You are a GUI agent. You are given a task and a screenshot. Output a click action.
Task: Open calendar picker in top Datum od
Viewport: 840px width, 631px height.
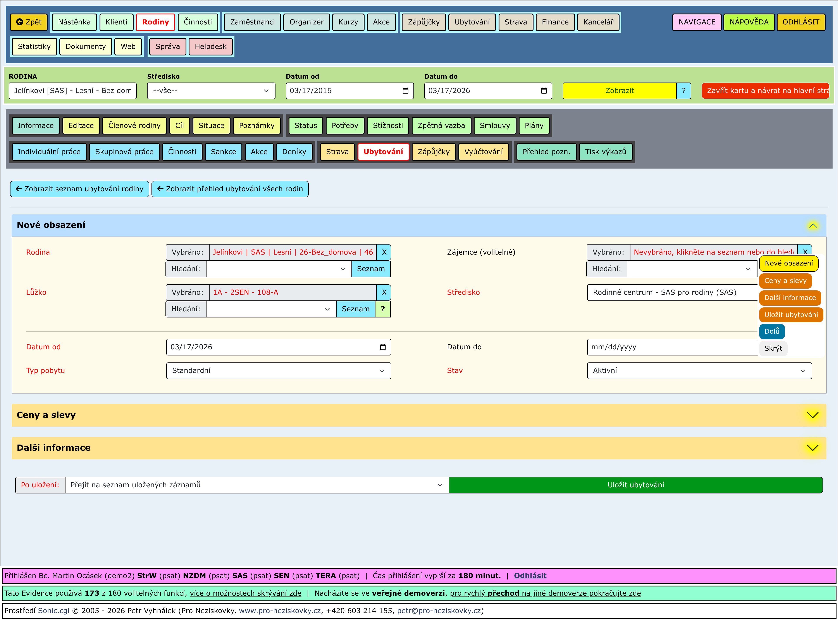coord(405,91)
